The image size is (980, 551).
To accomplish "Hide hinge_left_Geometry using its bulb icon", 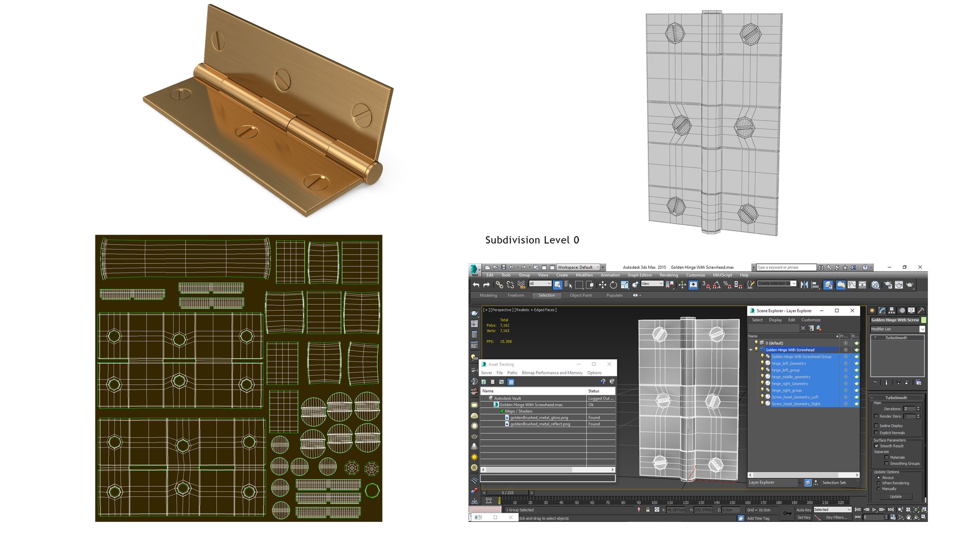I will click(762, 363).
